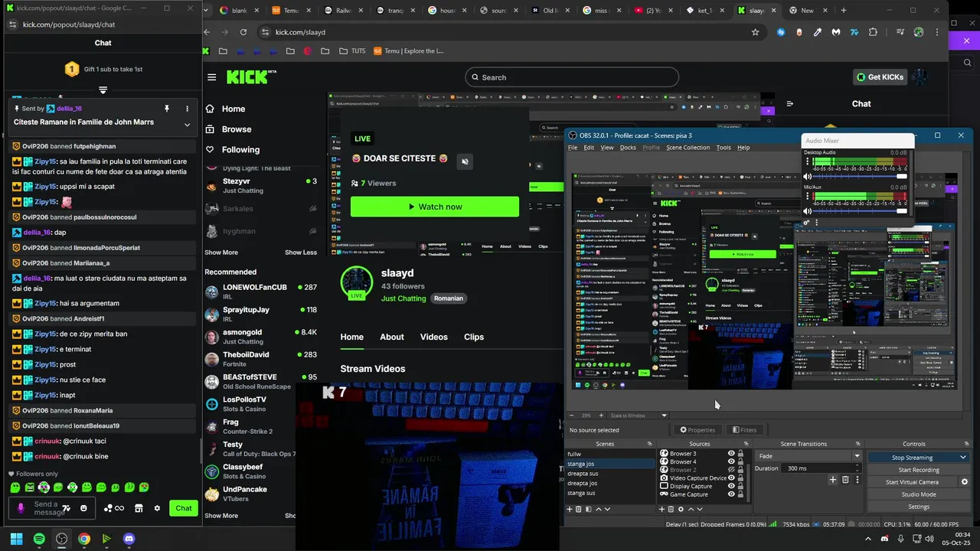Open OBS Scene Collection menu
This screenshot has width=980, height=551.
coord(688,148)
